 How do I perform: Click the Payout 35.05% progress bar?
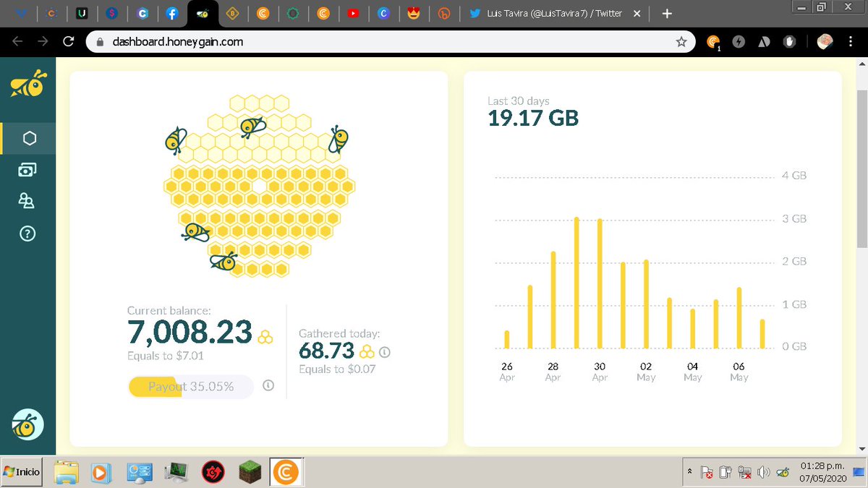pos(191,387)
